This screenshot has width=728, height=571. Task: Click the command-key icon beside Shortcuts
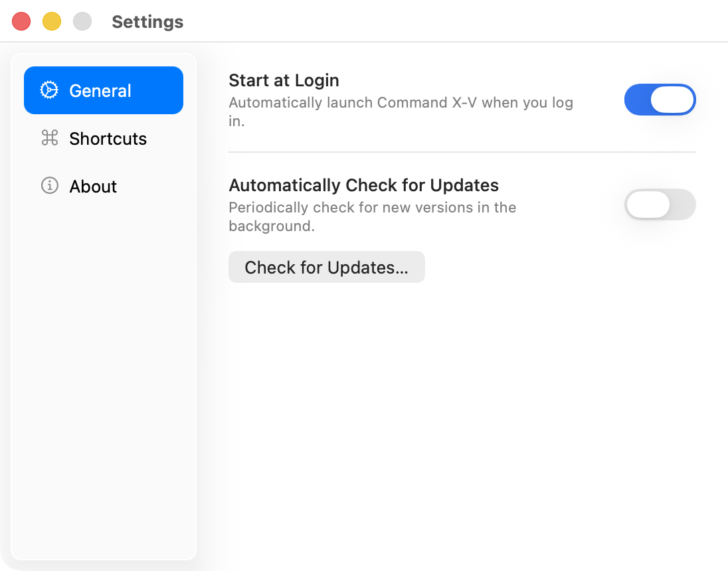(x=50, y=138)
